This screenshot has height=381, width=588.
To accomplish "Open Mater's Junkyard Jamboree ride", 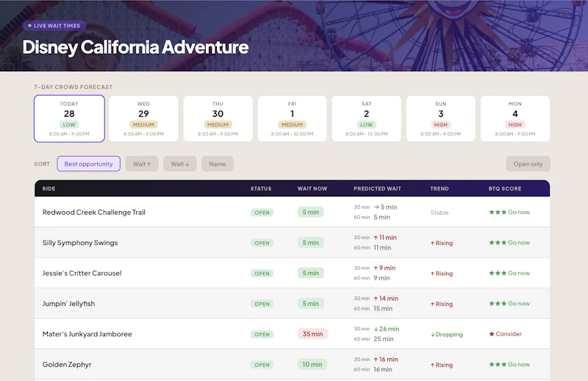I will [x=87, y=334].
